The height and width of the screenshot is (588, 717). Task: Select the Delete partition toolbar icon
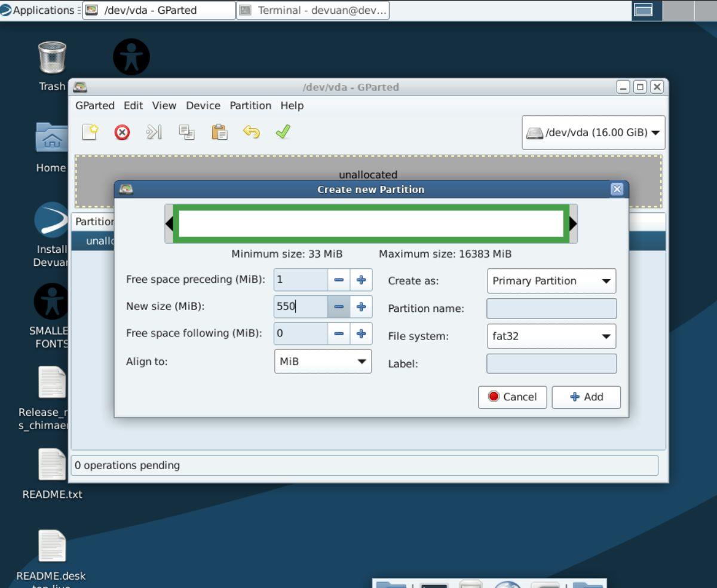(x=122, y=131)
